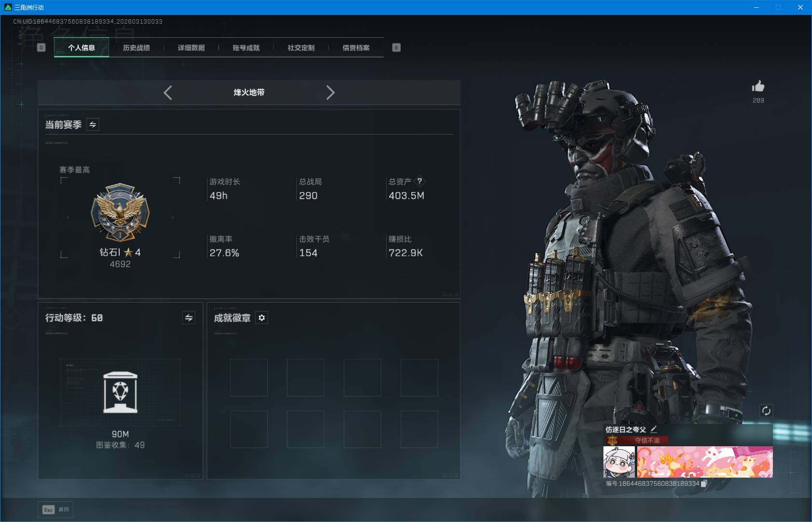Image resolution: width=812 pixels, height=522 pixels.
Task: Click the E key next tab icon
Action: pos(396,47)
